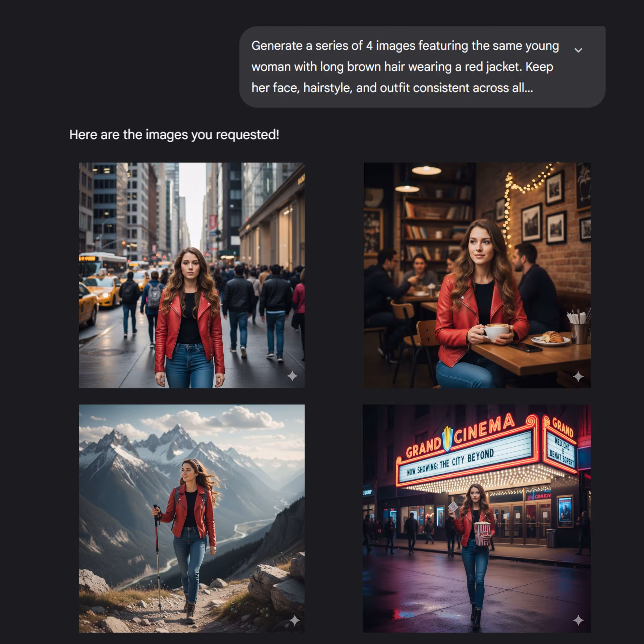Screen dimensions: 644x644
Task: Click the sparkle watermark on the mountain image
Action: [x=294, y=621]
